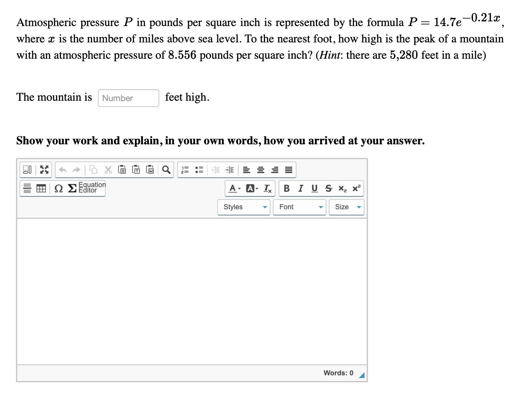532x415 pixels.
Task: Click the Undo arrow icon
Action: point(63,170)
